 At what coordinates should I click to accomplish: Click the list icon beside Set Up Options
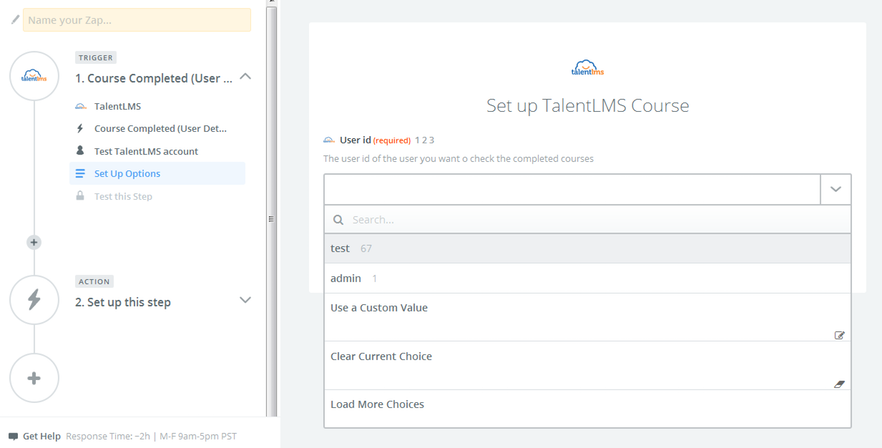80,173
